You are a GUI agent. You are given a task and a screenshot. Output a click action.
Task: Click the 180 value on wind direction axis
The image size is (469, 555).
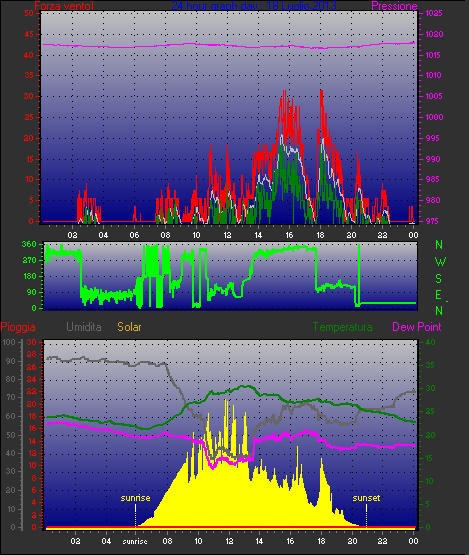coord(30,276)
